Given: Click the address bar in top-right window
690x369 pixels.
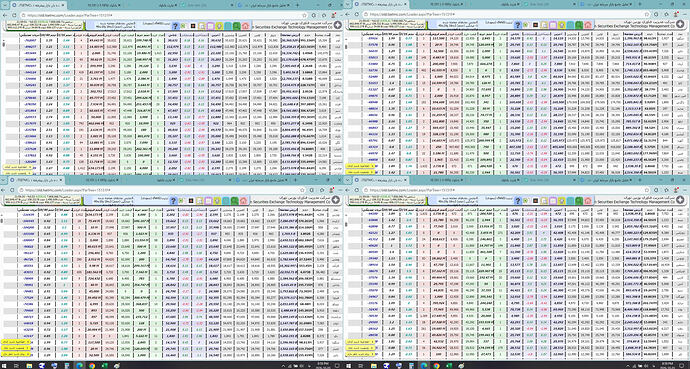Looking at the screenshot, I should [x=506, y=15].
